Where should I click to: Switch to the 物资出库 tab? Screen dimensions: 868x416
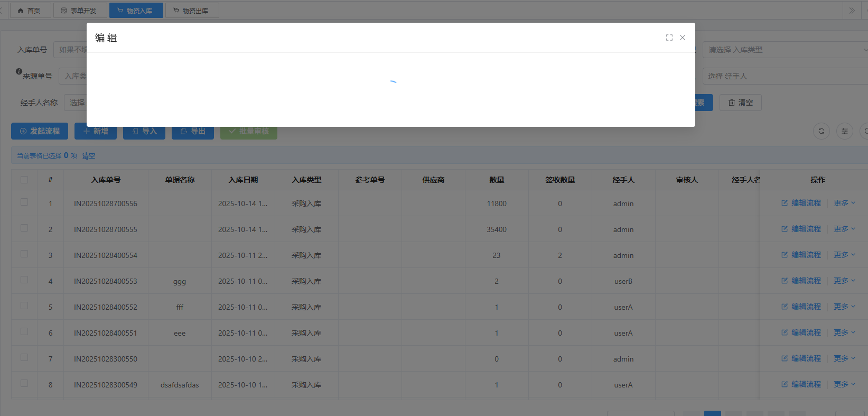click(x=192, y=11)
